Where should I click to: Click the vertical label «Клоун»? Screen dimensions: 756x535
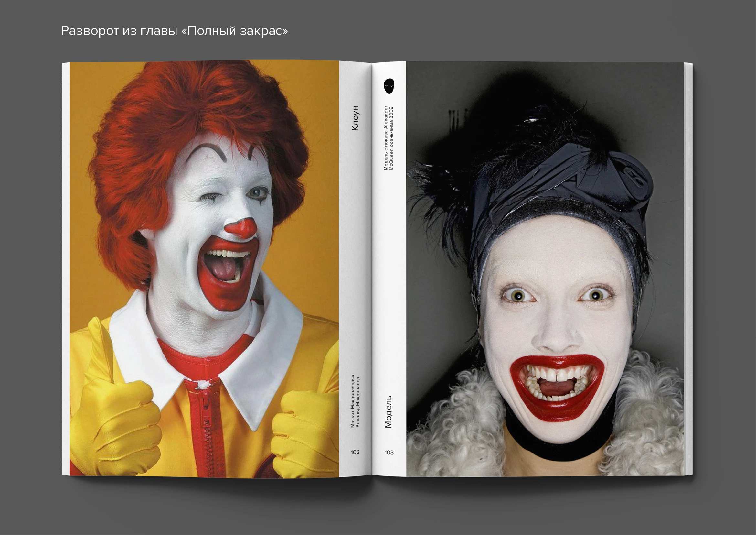coord(355,118)
